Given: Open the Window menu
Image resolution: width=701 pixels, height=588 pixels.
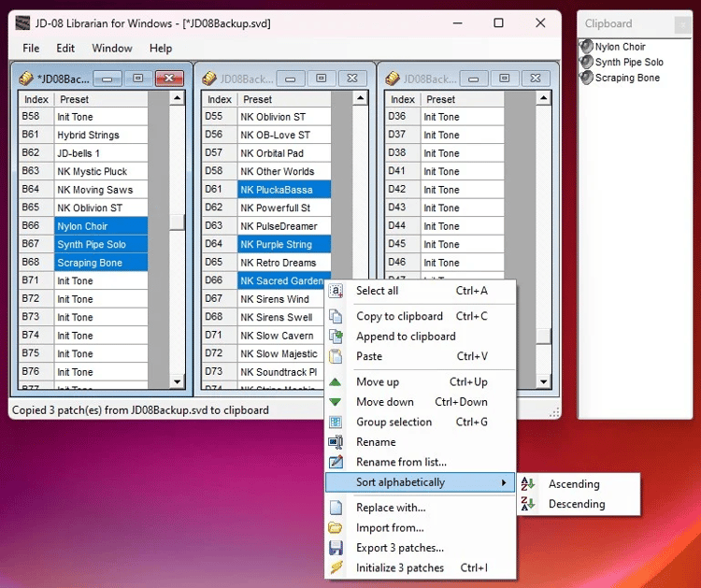Looking at the screenshot, I should [x=112, y=49].
